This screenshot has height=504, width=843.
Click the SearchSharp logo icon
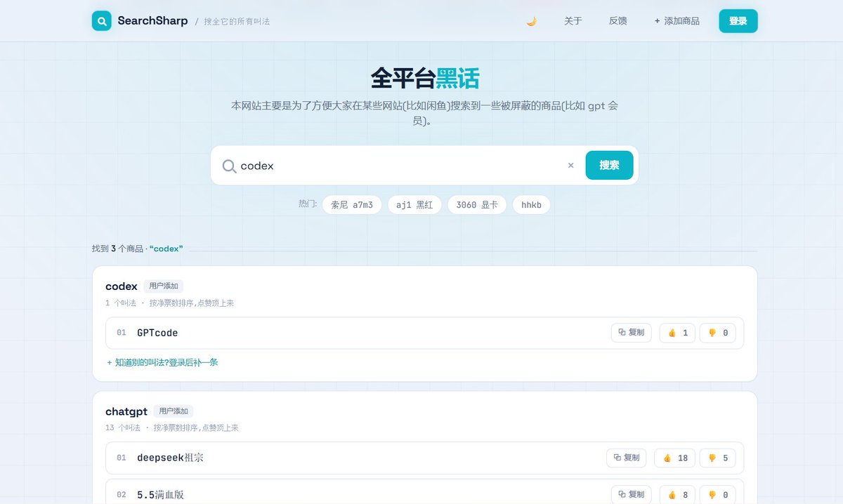[102, 21]
